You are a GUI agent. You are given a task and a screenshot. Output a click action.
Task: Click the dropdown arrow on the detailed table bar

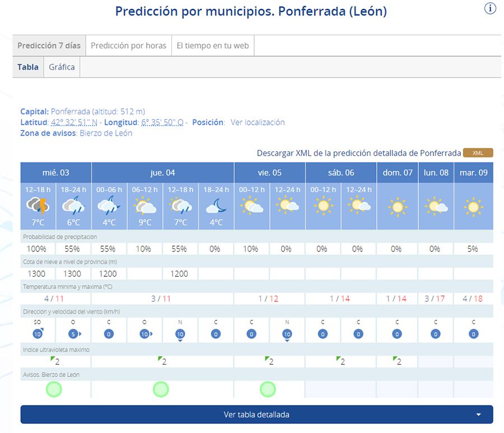click(478, 415)
